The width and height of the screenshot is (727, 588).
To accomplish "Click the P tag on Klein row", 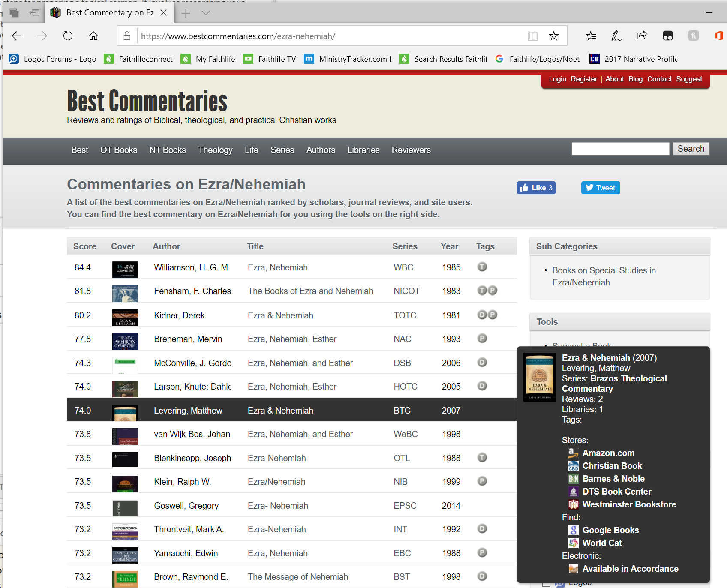I will point(482,481).
